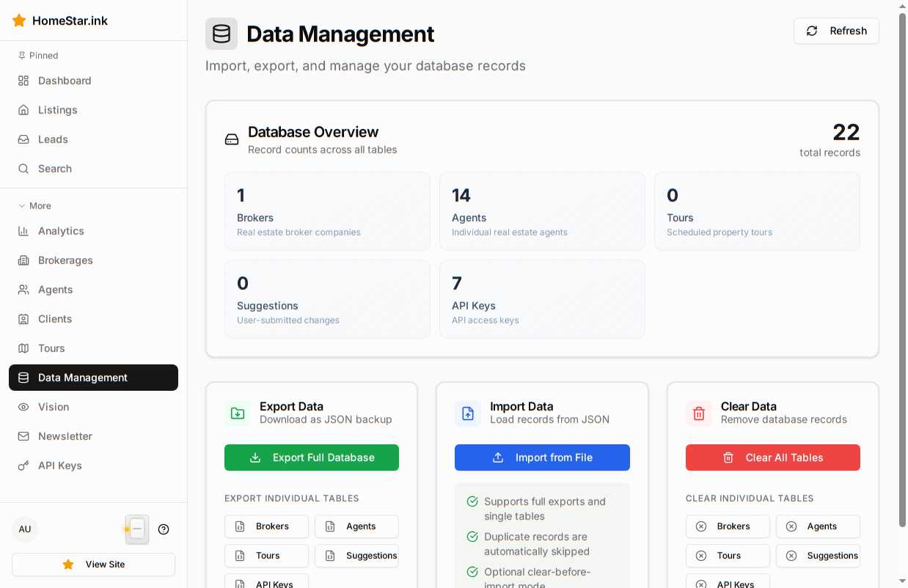Toggle the theme switch near the AU avatar
908x588 pixels.
pos(136,529)
